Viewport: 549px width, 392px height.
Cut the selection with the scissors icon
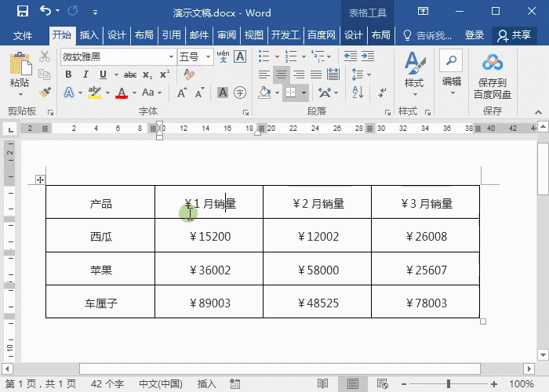45,56
